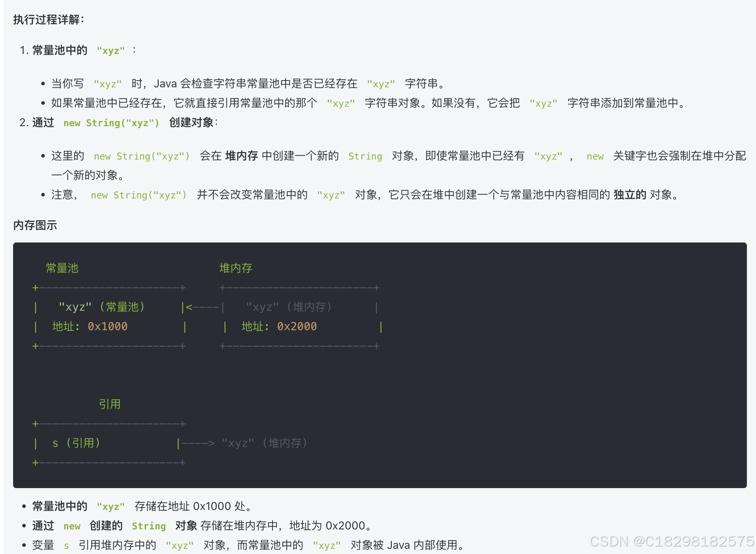Click the 堆内存 label in the diagram
This screenshot has height=554, width=756.
click(236, 268)
